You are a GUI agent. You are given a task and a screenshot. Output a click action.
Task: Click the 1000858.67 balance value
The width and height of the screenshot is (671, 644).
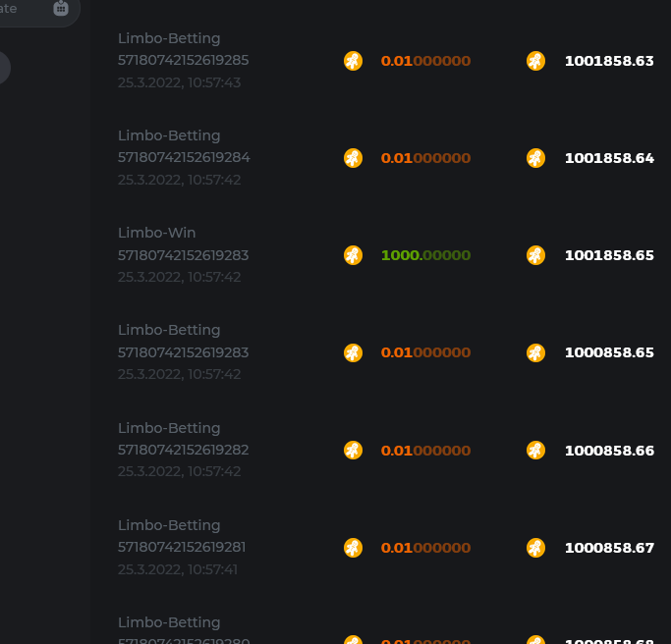point(609,547)
